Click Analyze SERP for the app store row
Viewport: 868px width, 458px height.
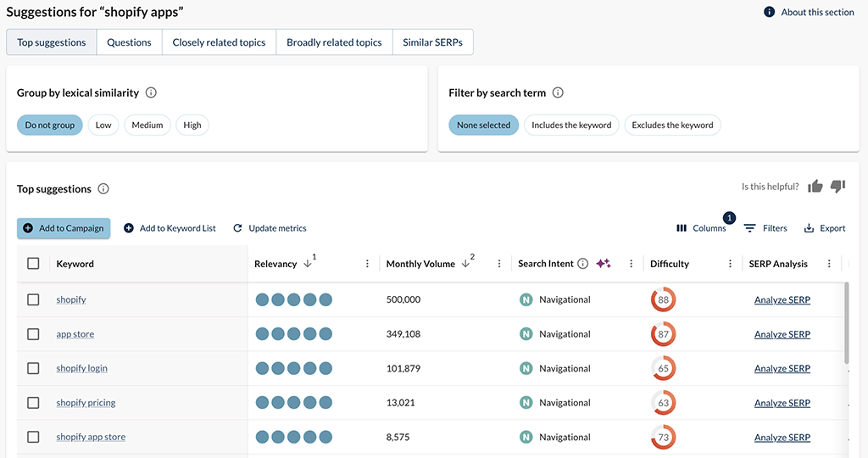click(x=782, y=334)
